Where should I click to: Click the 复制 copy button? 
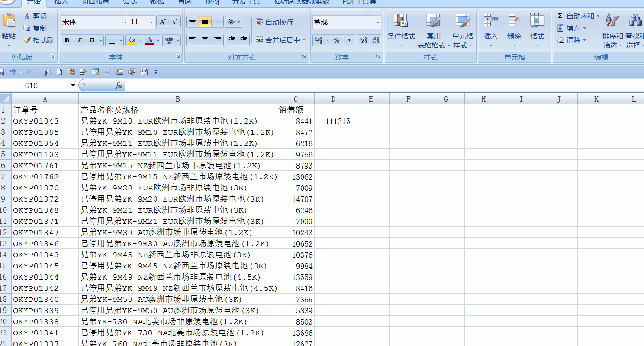36,28
